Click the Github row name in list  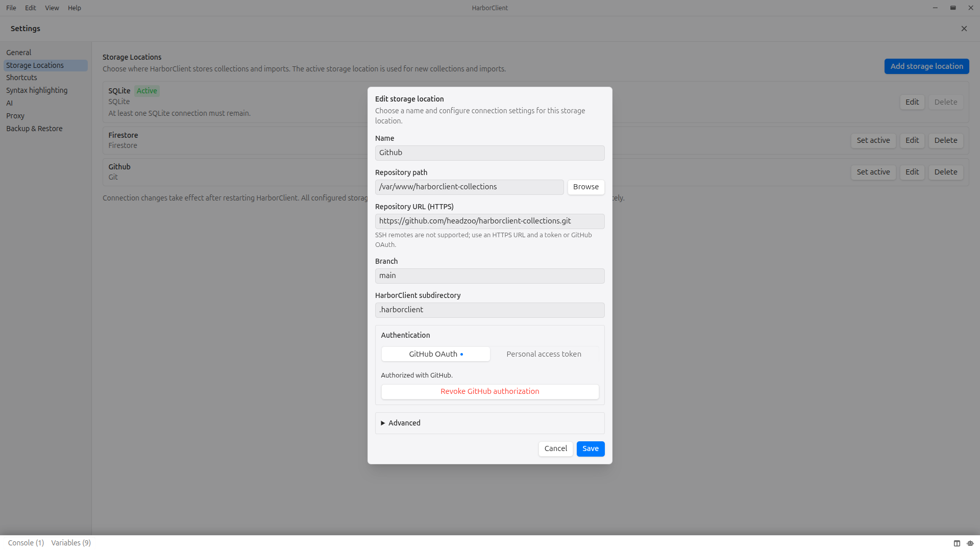[x=119, y=167]
